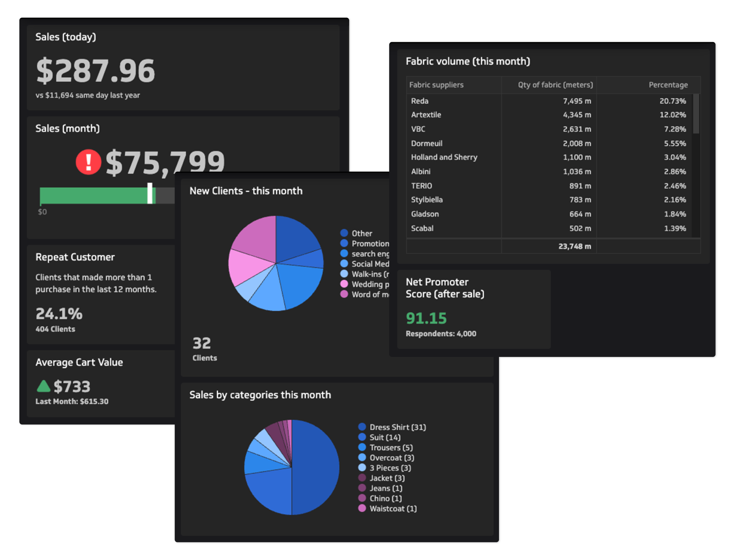Click the Percentage column header
735x560 pixels.
(x=668, y=85)
